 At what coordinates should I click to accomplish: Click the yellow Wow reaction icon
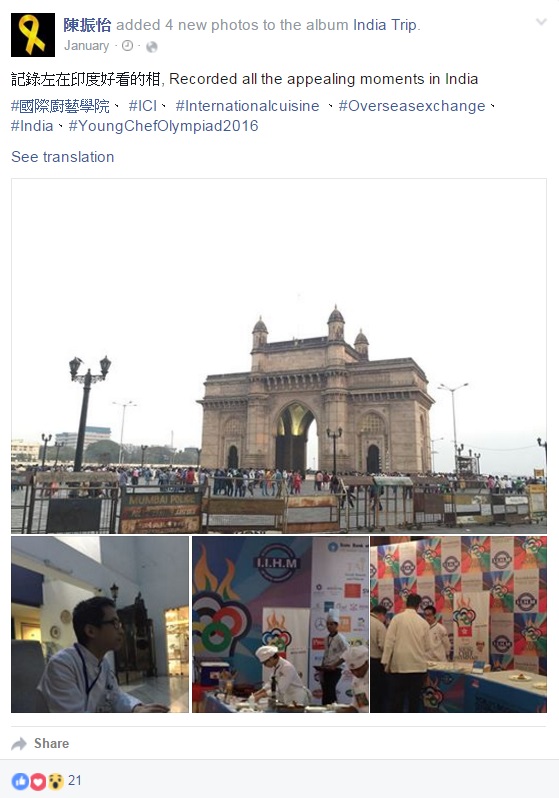[55, 781]
